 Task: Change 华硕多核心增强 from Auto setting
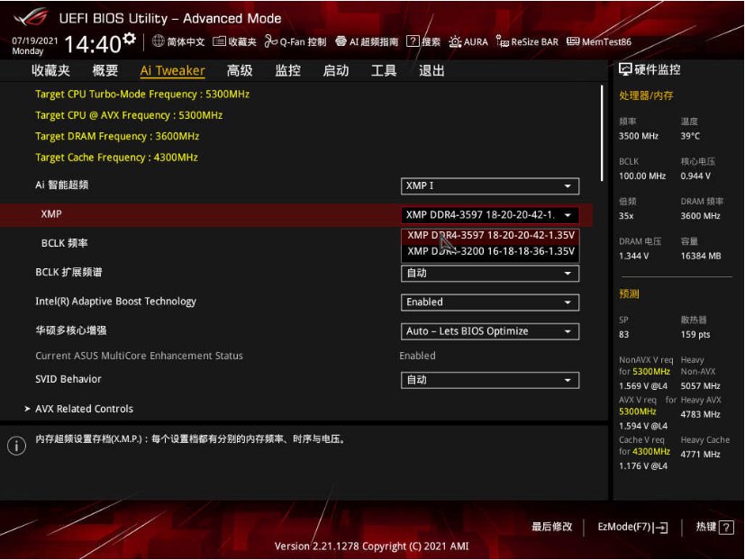click(489, 330)
